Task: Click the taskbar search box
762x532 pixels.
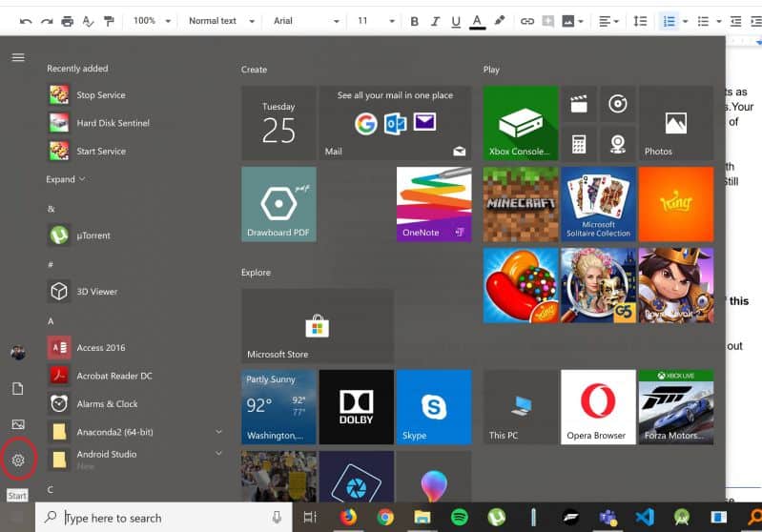Action: point(163,518)
